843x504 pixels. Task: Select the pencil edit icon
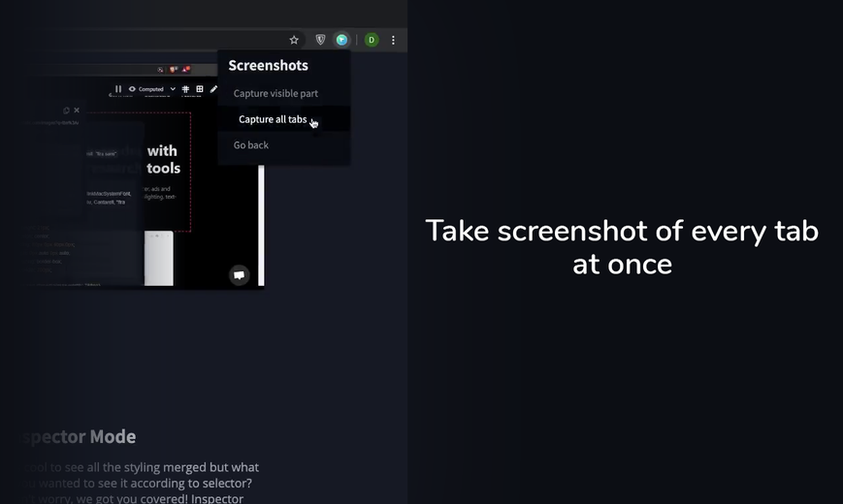tap(213, 88)
